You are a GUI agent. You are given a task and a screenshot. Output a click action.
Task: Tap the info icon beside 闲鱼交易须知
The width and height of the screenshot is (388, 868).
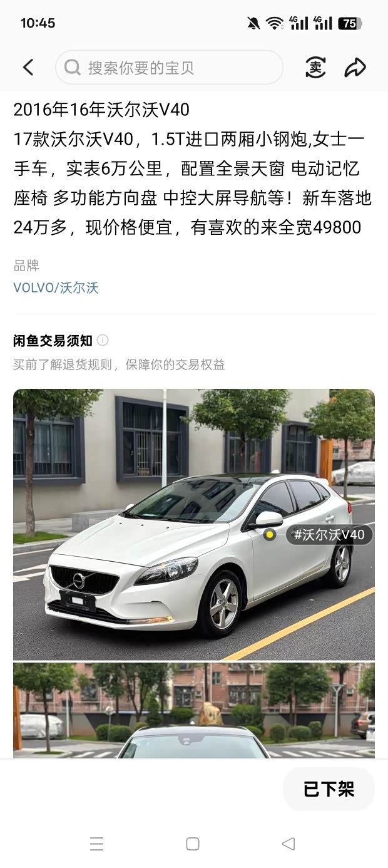point(103,340)
